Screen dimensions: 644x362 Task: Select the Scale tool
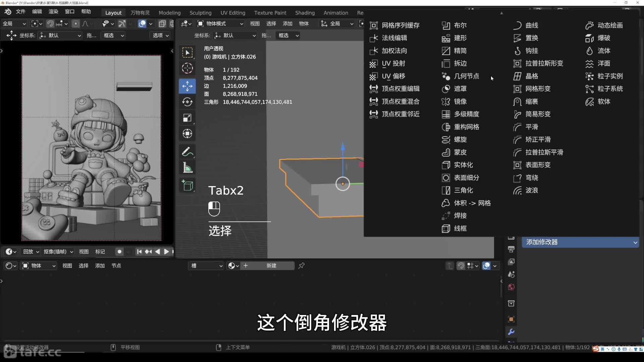tap(187, 118)
